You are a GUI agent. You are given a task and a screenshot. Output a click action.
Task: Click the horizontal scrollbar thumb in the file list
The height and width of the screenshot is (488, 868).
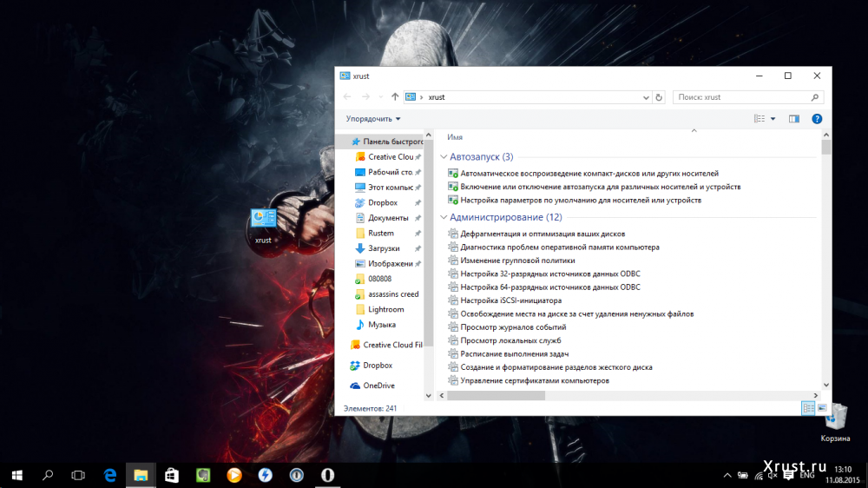click(496, 395)
